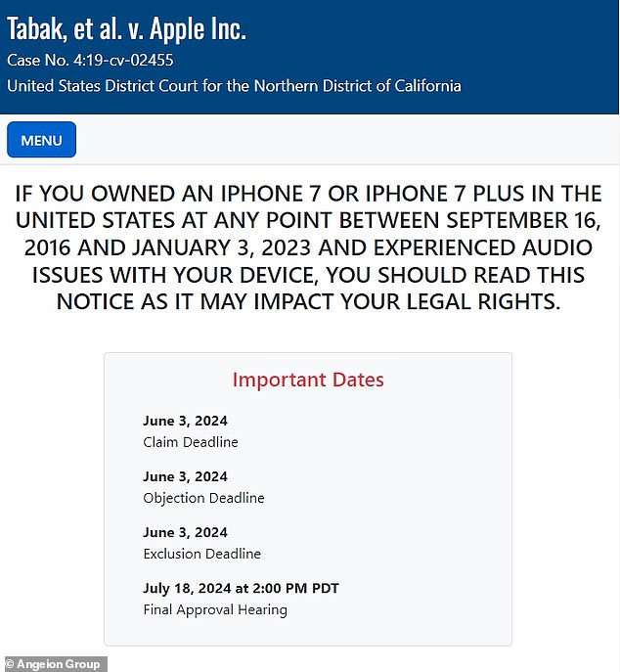Click the Objection Deadline label
The height and width of the screenshot is (672, 620).
click(x=203, y=498)
